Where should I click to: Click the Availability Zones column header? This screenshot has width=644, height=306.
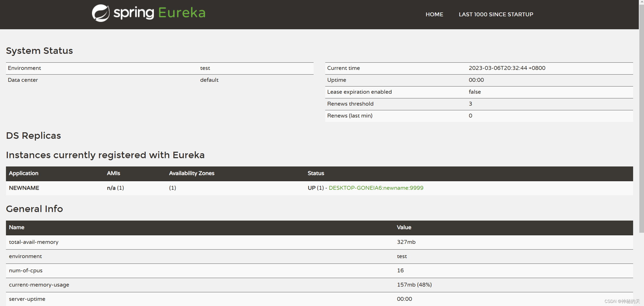click(x=192, y=173)
